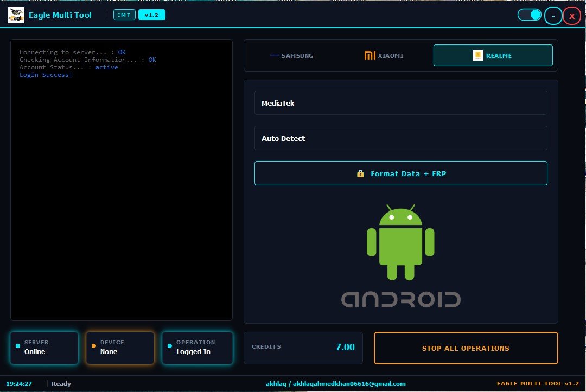Screen dimensions: 586x392
Task: Click the Eagle Multi Tool title text
Action: 60,15
